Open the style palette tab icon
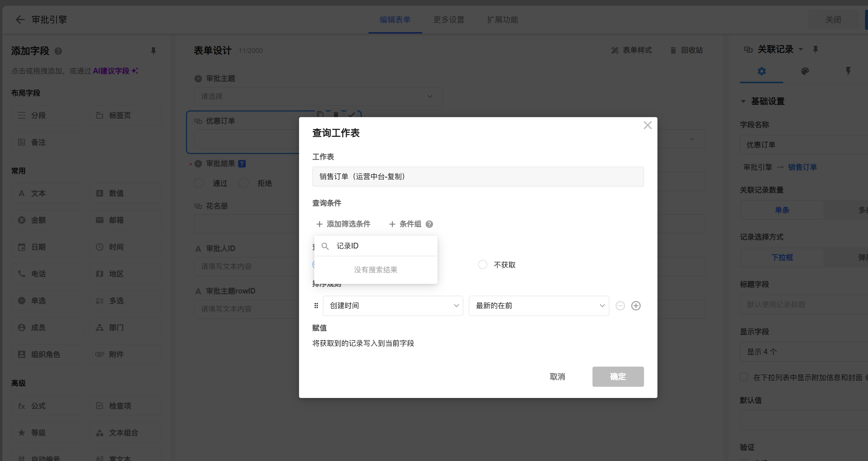 (805, 71)
